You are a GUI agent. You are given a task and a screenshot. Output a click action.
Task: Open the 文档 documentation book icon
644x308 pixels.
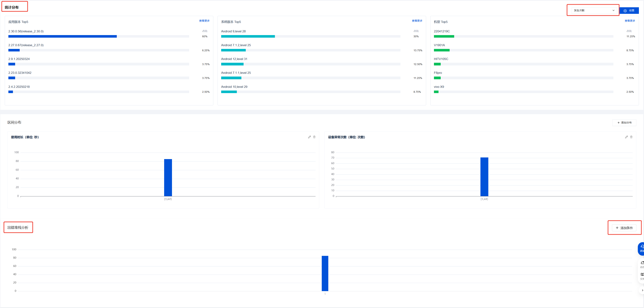[642, 276]
